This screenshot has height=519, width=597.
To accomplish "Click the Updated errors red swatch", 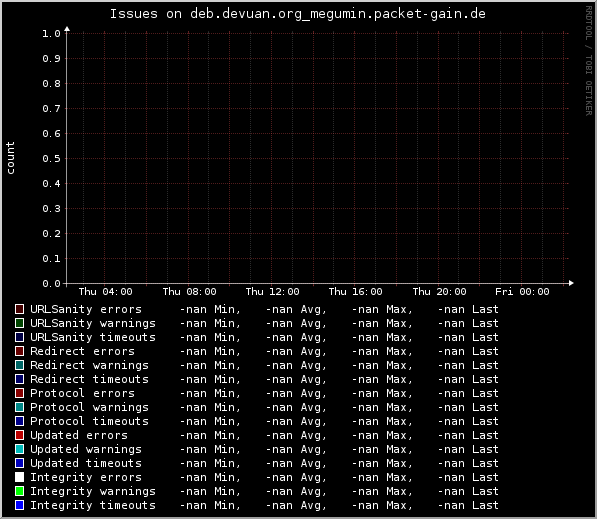I will pos(19,435).
